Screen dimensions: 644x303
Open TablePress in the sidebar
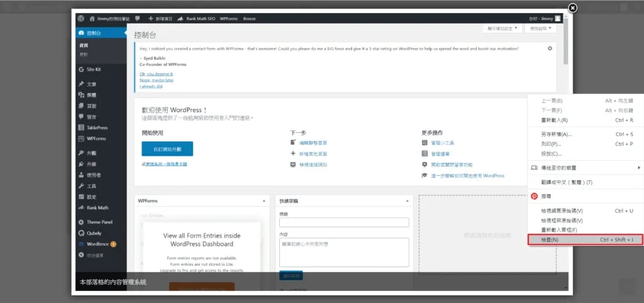pyautogui.click(x=101, y=128)
